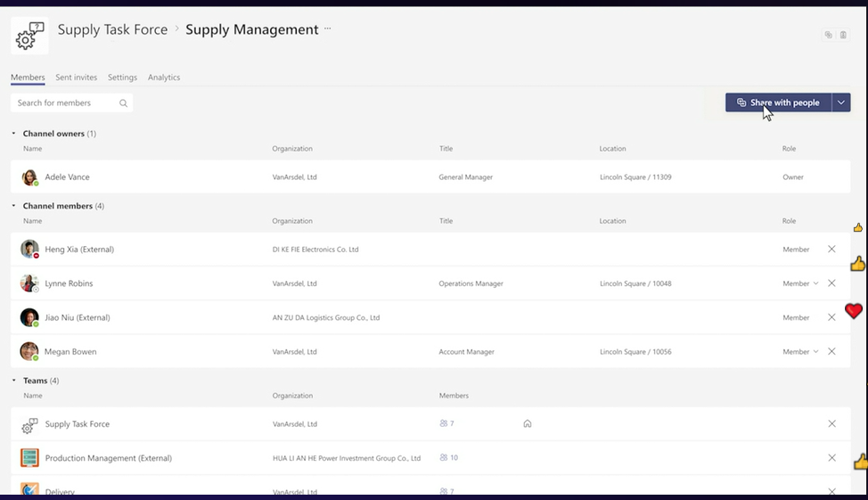The height and width of the screenshot is (500, 868).
Task: Open the 10 members count of Production Management
Action: 449,457
